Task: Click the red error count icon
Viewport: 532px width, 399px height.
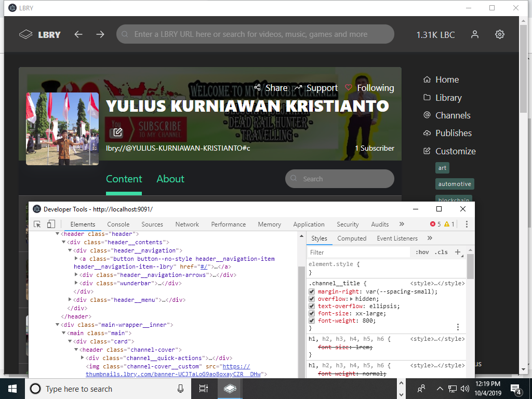Action: 433,224
